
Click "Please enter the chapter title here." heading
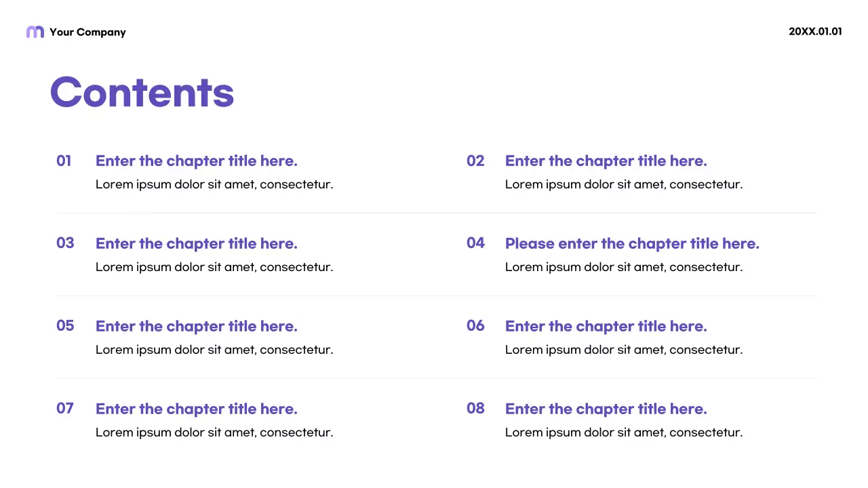(x=632, y=243)
